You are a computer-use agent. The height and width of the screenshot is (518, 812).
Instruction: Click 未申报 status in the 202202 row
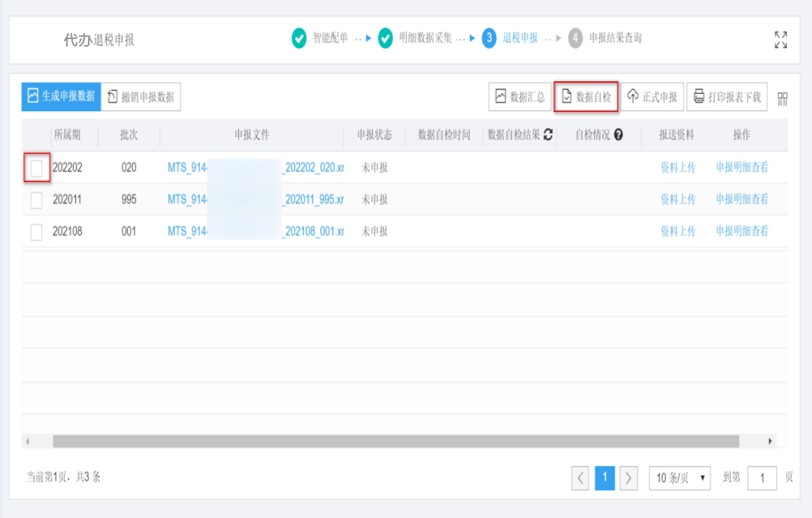tap(374, 168)
